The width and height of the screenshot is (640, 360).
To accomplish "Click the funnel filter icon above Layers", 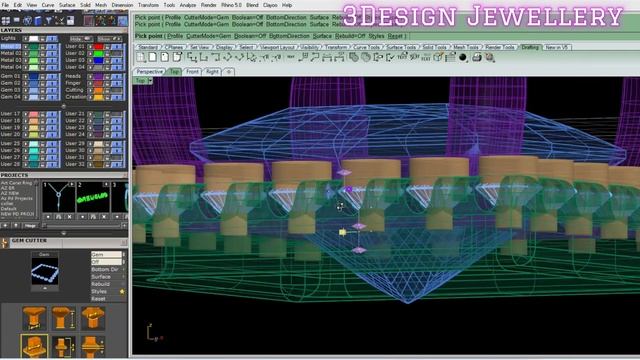I will [48, 20].
